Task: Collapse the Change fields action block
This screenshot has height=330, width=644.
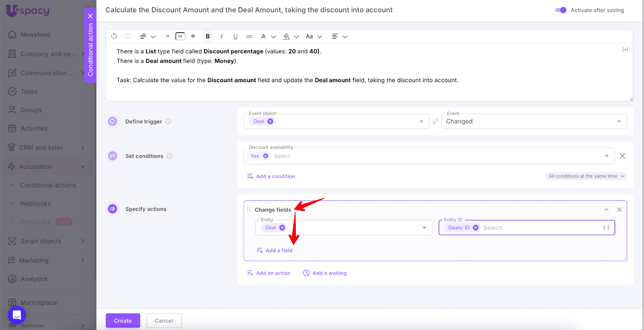Action: point(606,210)
